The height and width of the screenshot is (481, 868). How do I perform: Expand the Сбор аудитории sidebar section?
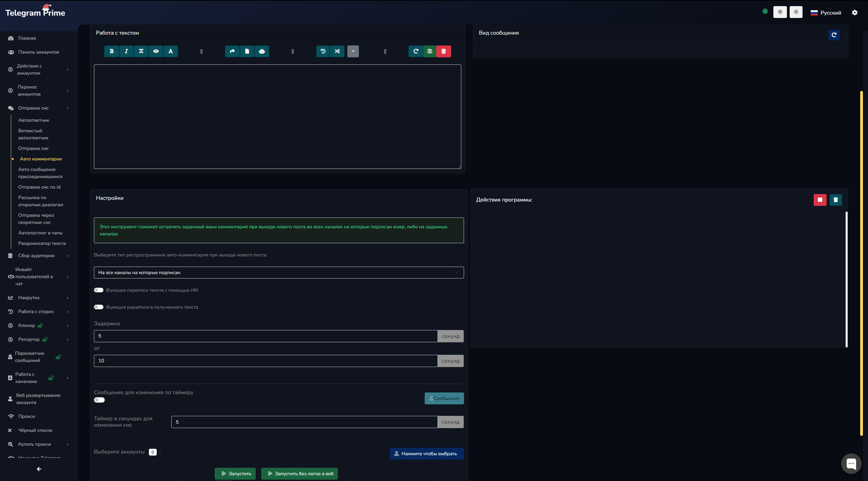point(36,255)
